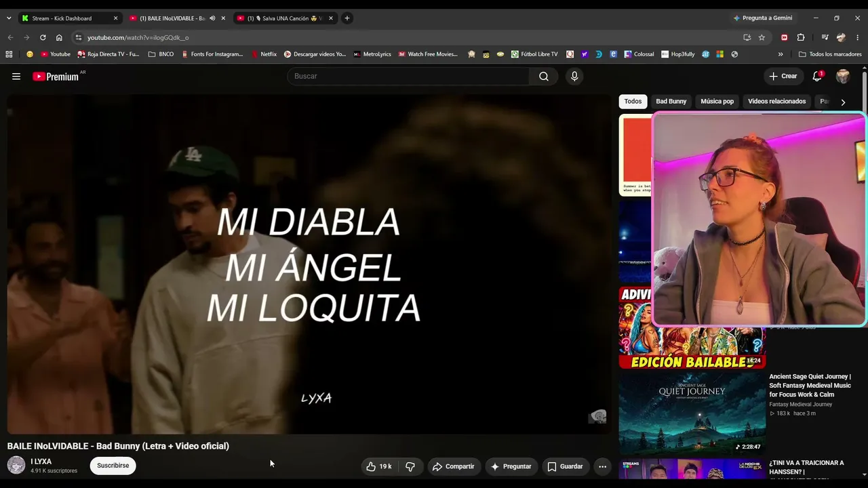Close the Stream - Kick Dashboard tab
868x488 pixels.
click(115, 18)
